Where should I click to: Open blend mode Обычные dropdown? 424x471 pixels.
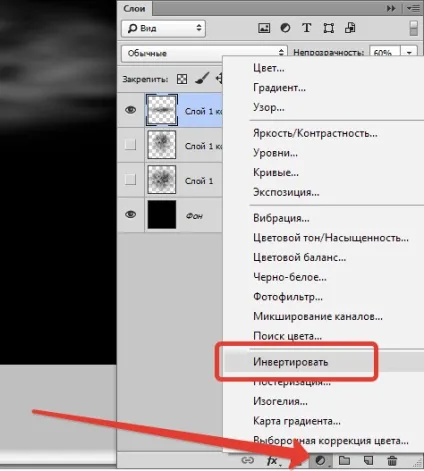(204, 53)
